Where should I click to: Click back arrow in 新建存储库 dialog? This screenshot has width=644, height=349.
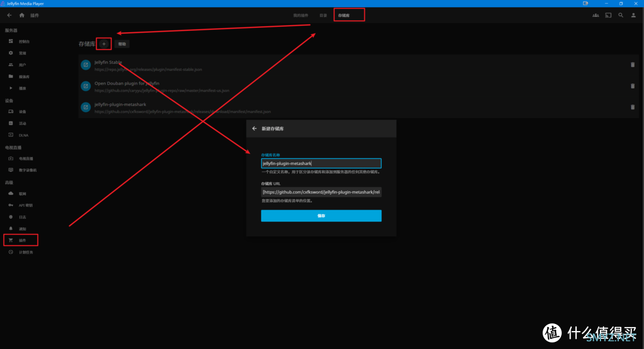255,129
